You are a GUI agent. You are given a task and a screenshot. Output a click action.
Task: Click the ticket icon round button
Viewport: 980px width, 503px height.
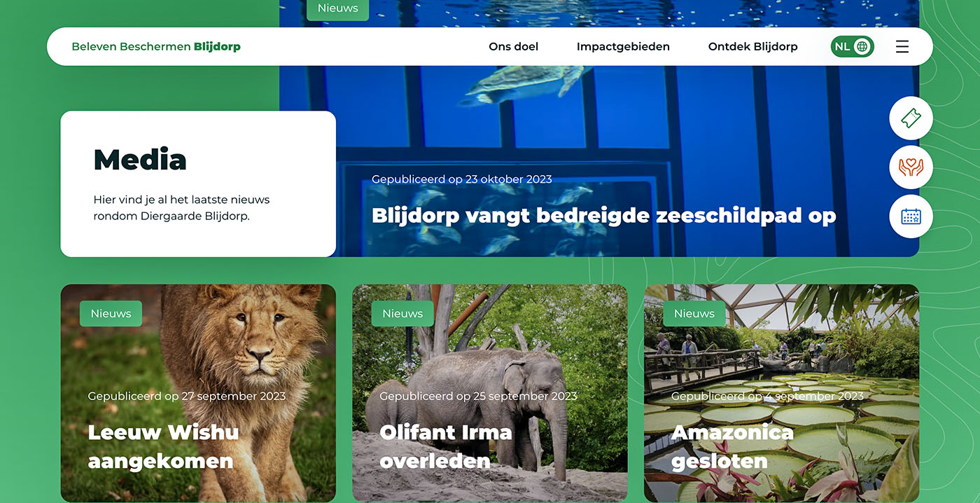(x=911, y=118)
